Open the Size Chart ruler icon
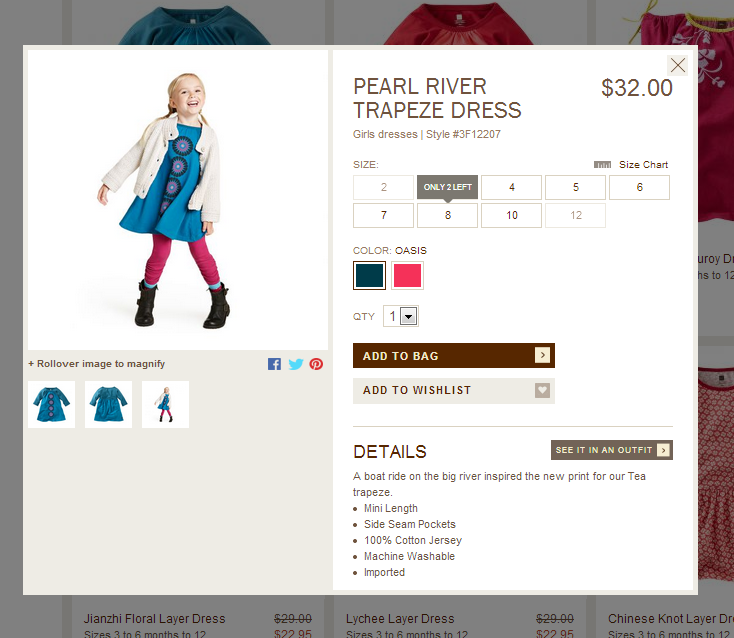This screenshot has width=734, height=638. coord(602,164)
